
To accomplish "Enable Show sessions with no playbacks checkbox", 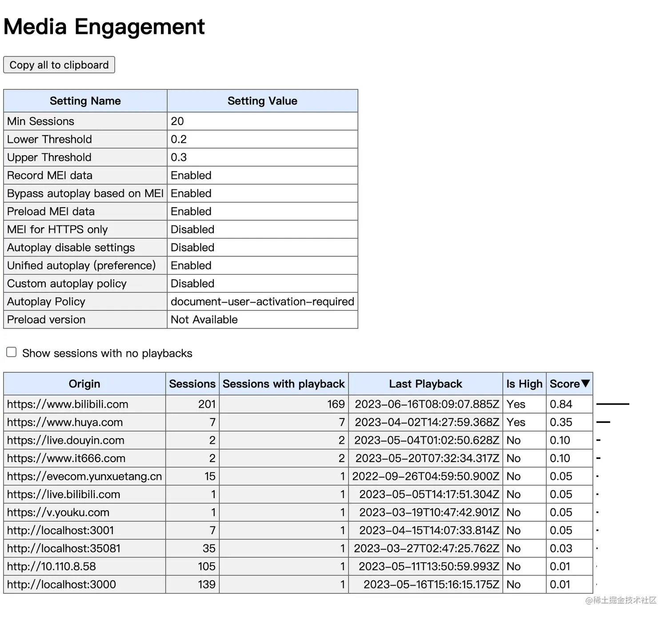I will pos(12,352).
